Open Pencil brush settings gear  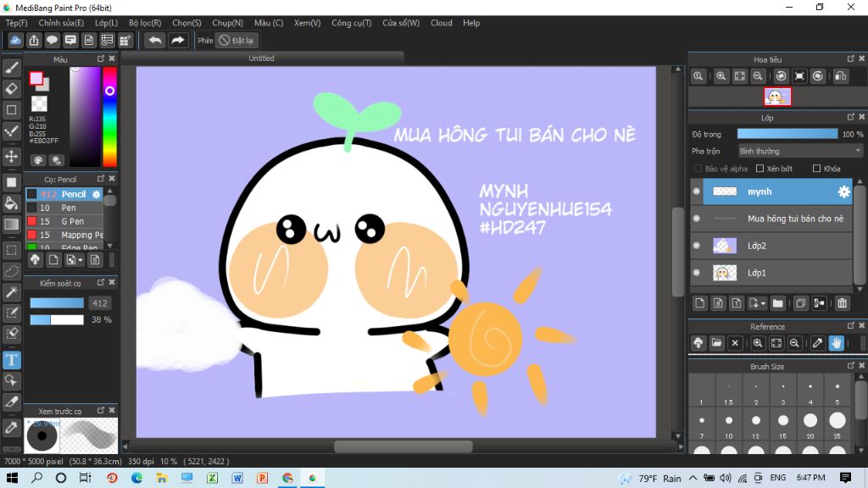[x=97, y=194]
